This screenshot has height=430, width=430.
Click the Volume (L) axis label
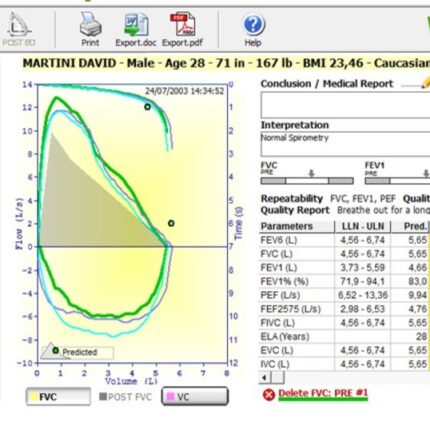pyautogui.click(x=131, y=381)
